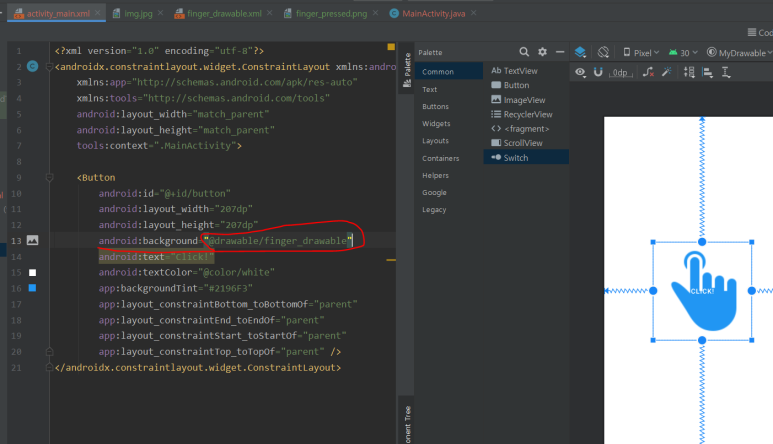The height and width of the screenshot is (444, 773).
Task: Open the Pixel device dropdown
Action: (641, 53)
